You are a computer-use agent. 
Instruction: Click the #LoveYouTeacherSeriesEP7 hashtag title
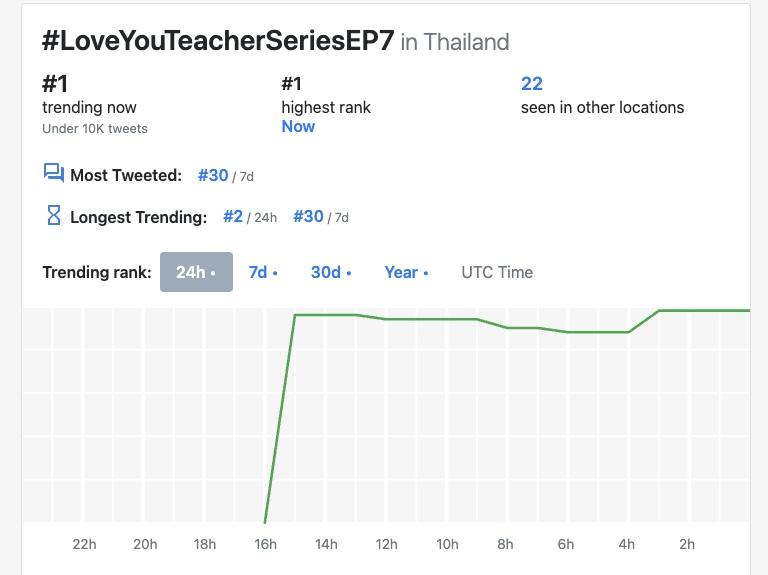point(218,42)
